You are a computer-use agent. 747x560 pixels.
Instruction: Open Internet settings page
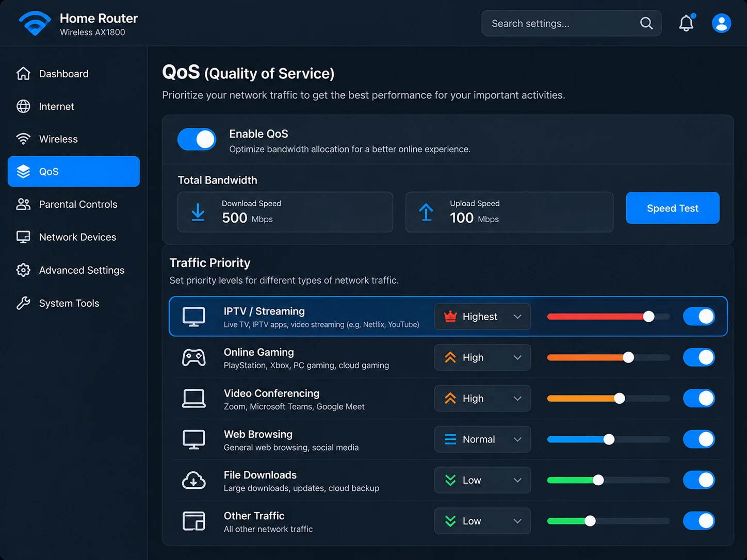coord(74,106)
